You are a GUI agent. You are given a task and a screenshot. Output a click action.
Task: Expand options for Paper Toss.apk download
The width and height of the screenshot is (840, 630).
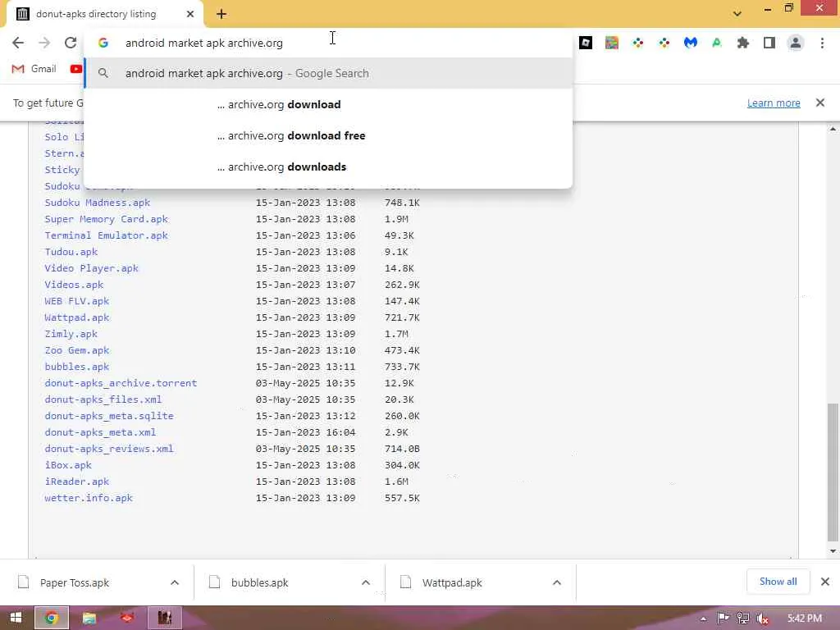175,583
